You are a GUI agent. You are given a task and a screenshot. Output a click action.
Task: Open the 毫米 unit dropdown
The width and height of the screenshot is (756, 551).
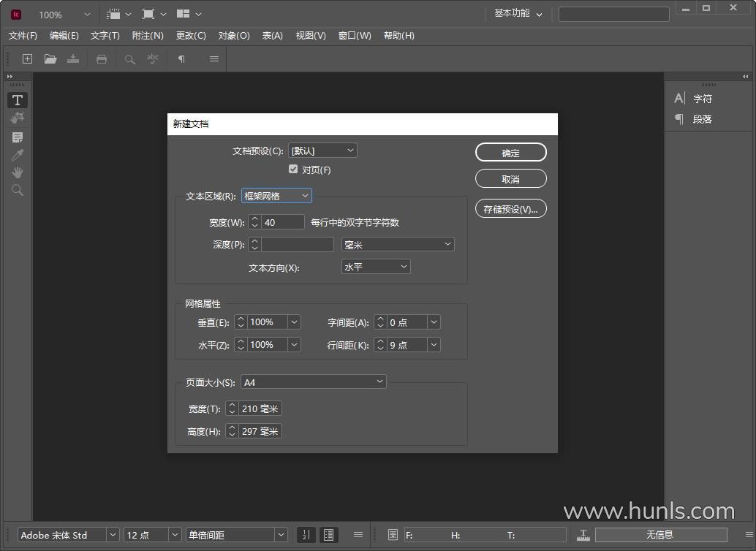click(398, 244)
